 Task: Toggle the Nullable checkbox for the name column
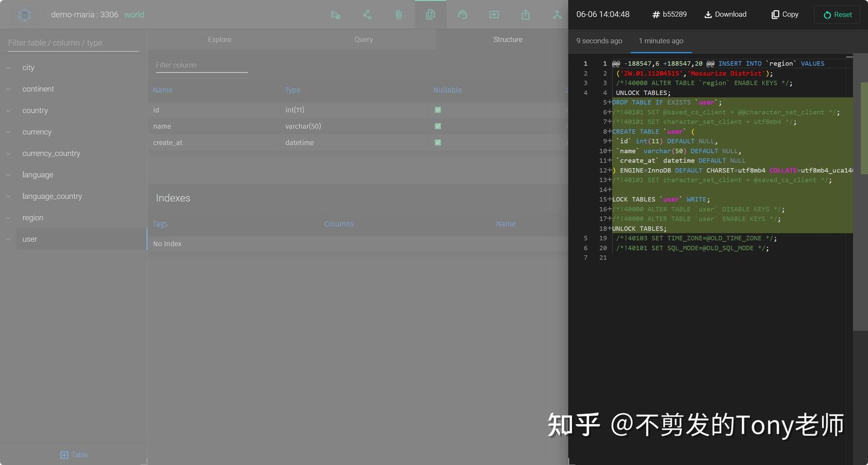coord(438,126)
